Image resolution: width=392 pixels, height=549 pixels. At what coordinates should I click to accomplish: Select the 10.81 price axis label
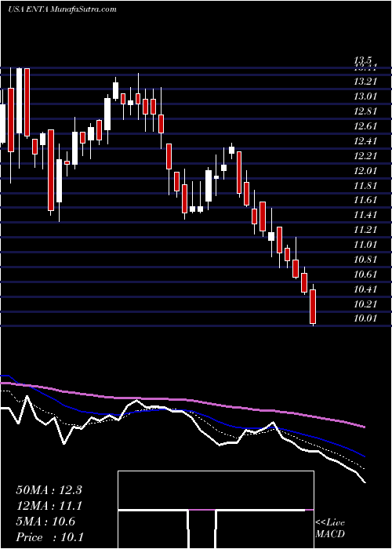point(366,260)
